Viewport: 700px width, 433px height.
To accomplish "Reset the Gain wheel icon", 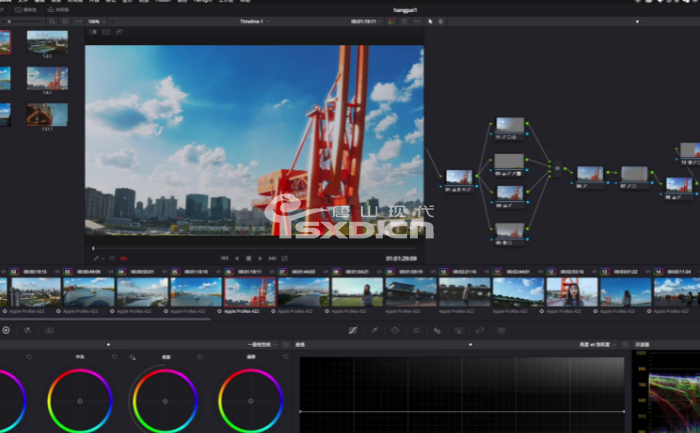I will pos(200,357).
